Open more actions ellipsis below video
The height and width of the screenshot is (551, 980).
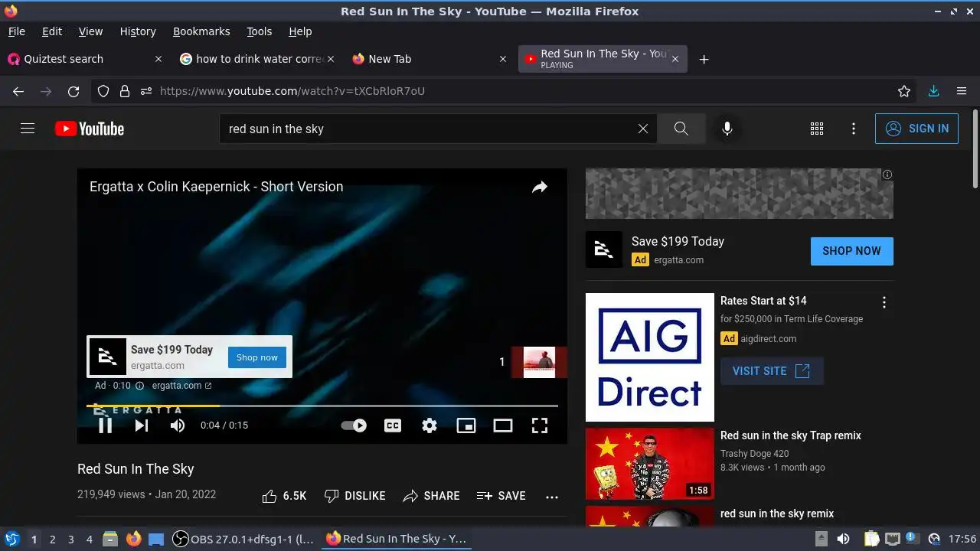552,497
